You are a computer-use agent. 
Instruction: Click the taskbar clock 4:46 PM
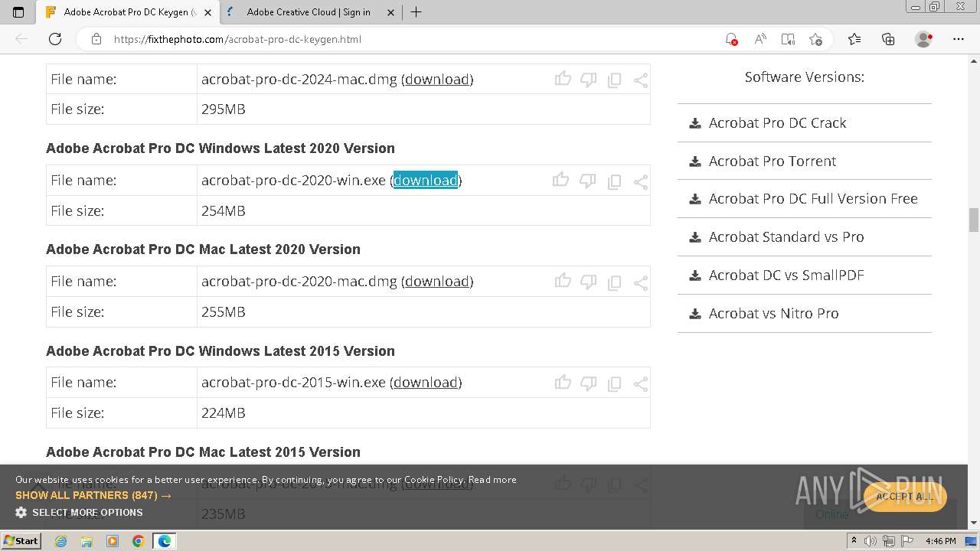(941, 541)
